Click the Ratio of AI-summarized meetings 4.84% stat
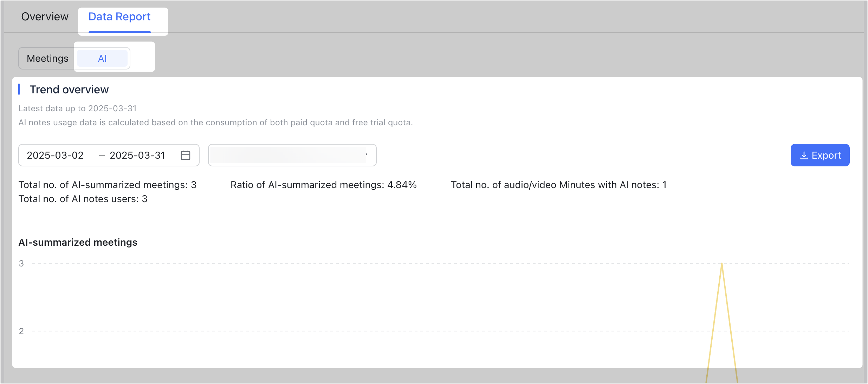This screenshot has height=384, width=868. point(324,185)
